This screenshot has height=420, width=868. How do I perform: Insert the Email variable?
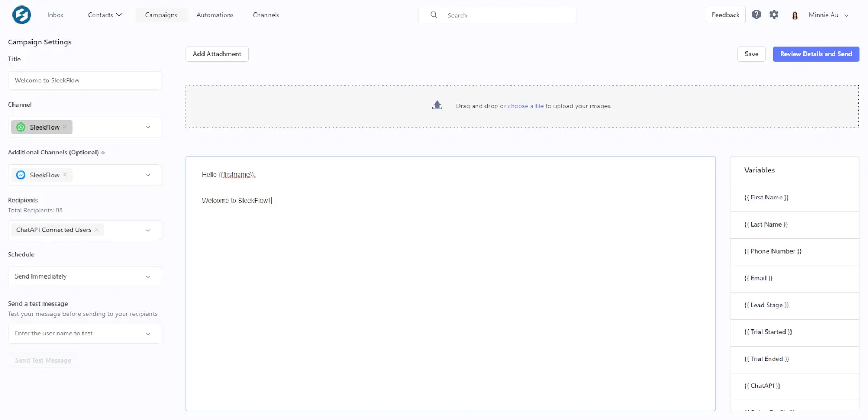(x=794, y=279)
